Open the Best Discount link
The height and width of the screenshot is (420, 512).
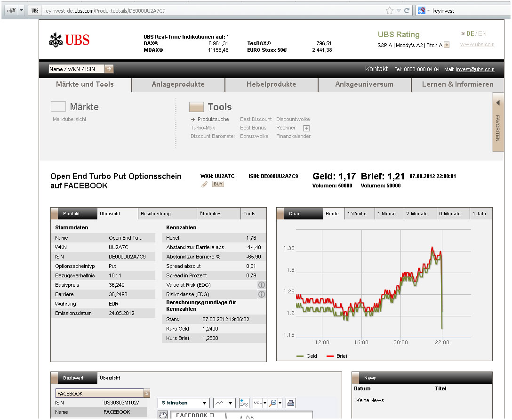tap(256, 119)
